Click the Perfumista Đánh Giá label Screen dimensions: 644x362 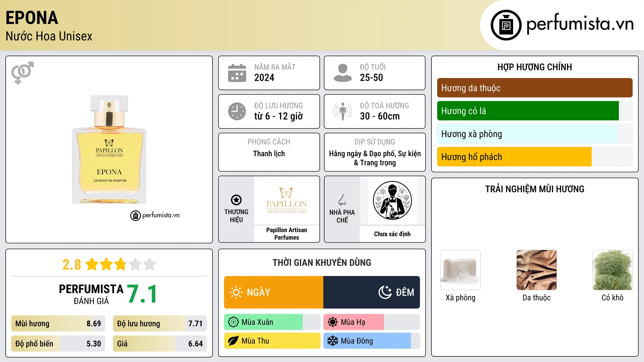[x=91, y=294]
